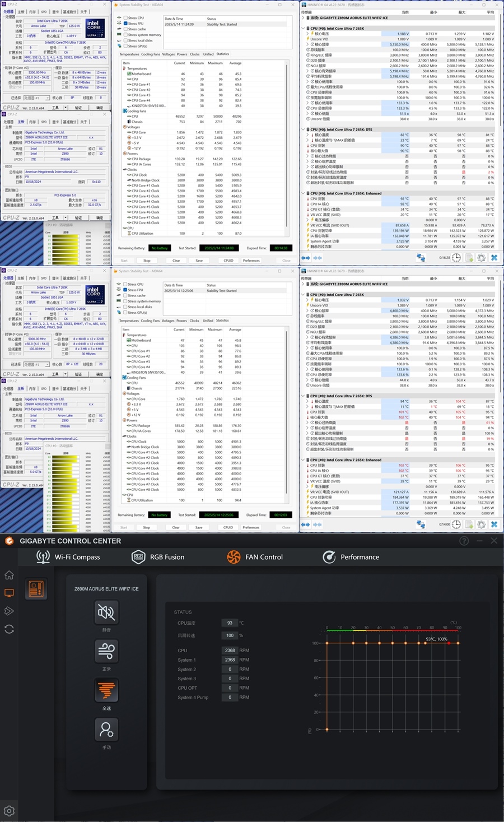Select the manual fan mode icon
The image size is (504, 822).
(x=106, y=730)
